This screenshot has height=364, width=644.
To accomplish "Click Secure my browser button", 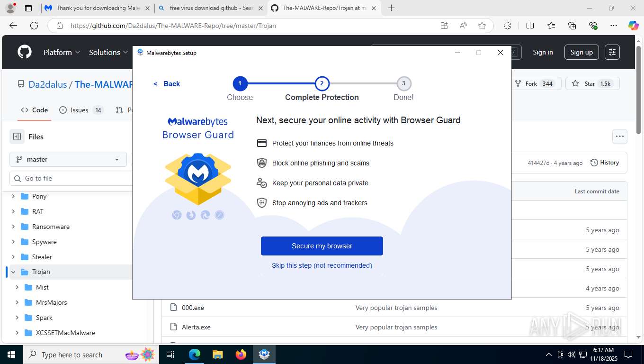I will pos(322,246).
